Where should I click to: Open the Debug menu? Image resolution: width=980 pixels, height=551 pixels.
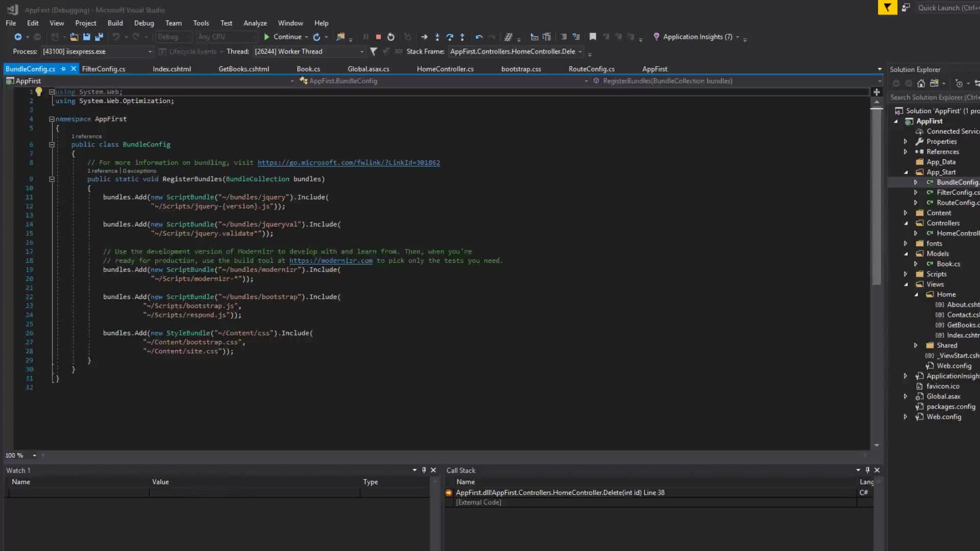(x=144, y=23)
